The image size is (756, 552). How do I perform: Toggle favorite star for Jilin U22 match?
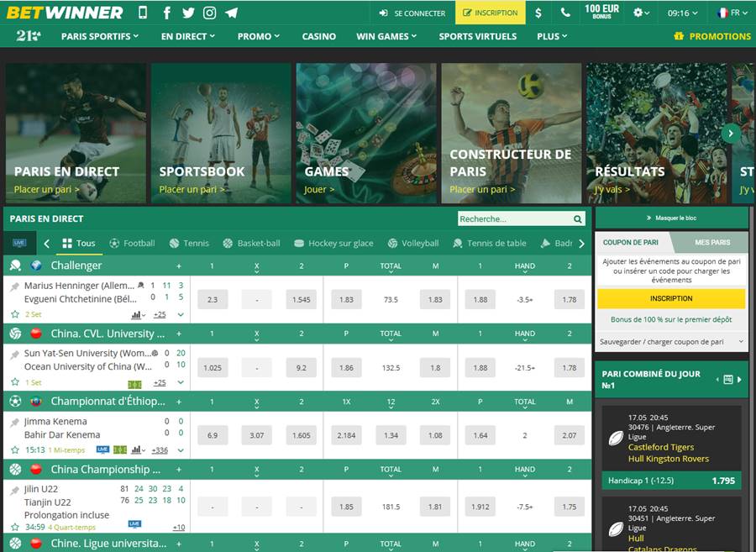15,527
